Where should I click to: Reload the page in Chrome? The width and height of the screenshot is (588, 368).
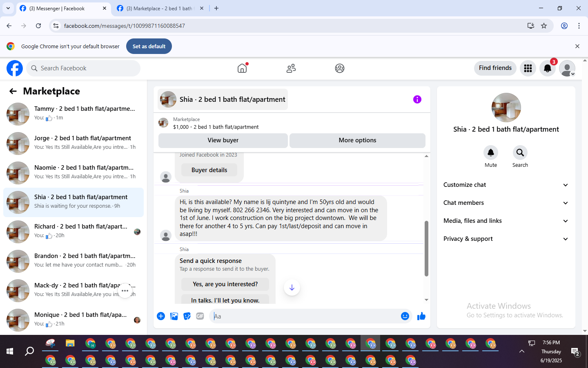click(x=38, y=26)
